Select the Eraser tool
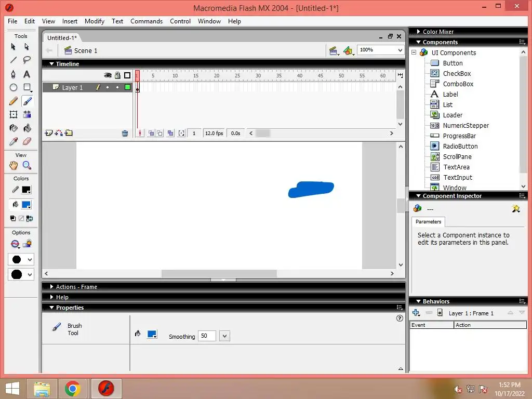Image resolution: width=532 pixels, height=399 pixels. click(27, 141)
